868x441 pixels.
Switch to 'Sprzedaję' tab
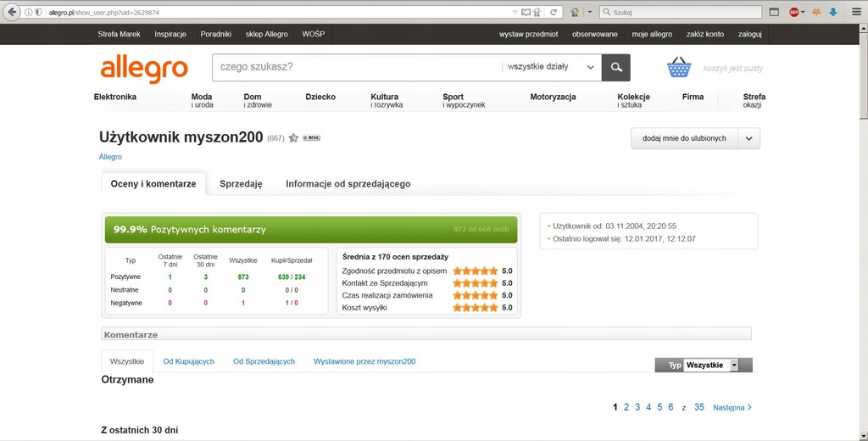(x=241, y=184)
